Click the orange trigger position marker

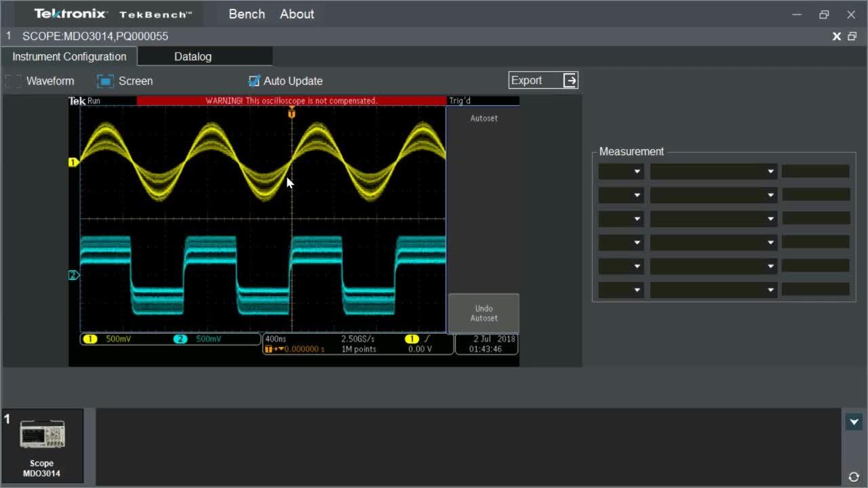(x=292, y=113)
